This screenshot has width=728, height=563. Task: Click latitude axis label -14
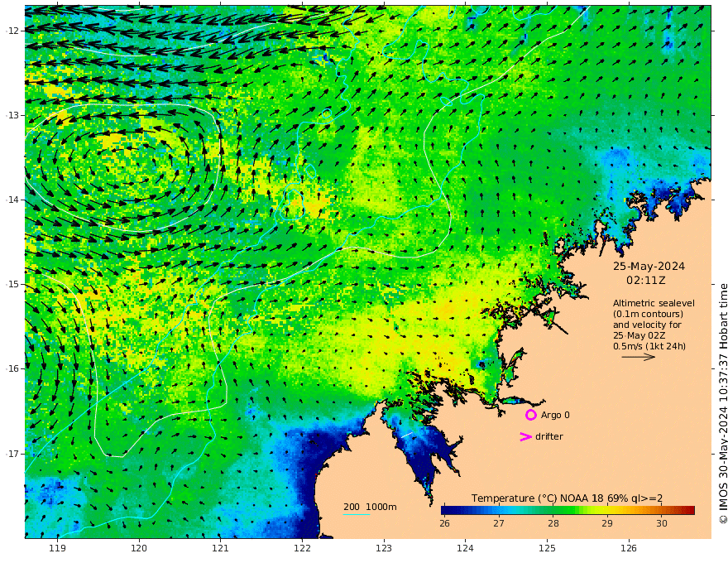pyautogui.click(x=12, y=200)
